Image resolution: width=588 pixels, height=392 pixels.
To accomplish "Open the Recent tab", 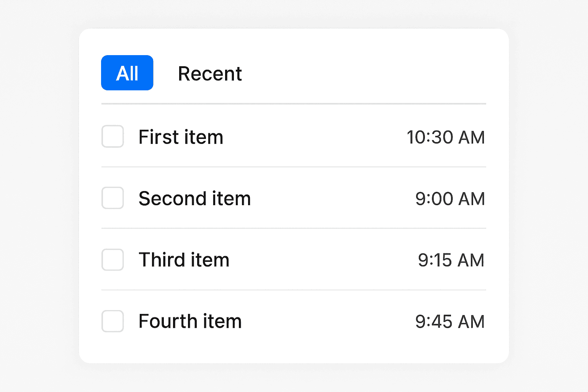I will click(210, 73).
